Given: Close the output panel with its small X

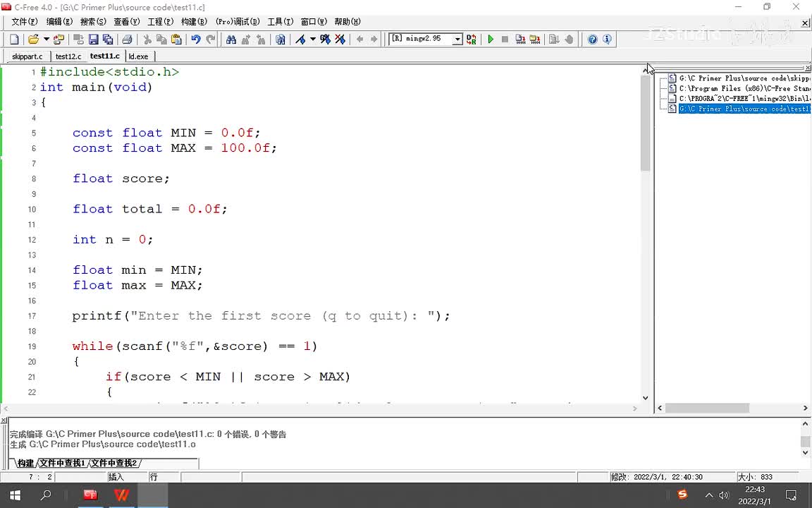Looking at the screenshot, I should coord(4,421).
